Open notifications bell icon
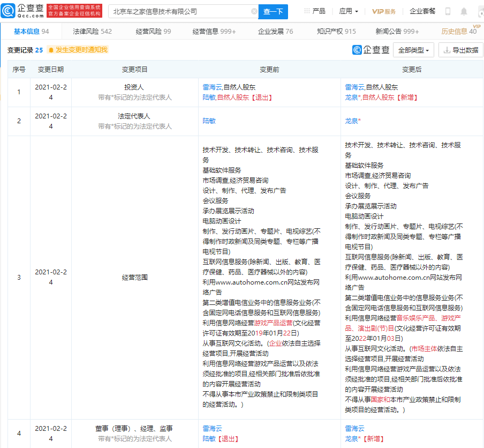This screenshot has width=484, height=448. pyautogui.click(x=464, y=11)
